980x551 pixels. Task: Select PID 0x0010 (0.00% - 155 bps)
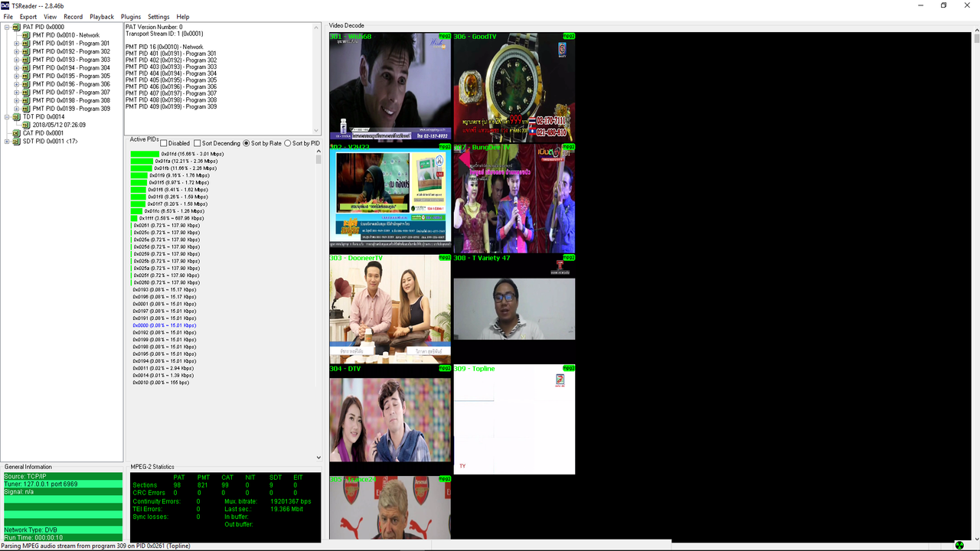click(x=161, y=383)
